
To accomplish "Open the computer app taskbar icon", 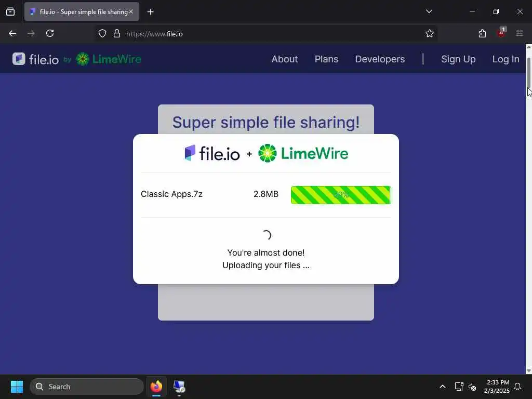I will (x=179, y=387).
